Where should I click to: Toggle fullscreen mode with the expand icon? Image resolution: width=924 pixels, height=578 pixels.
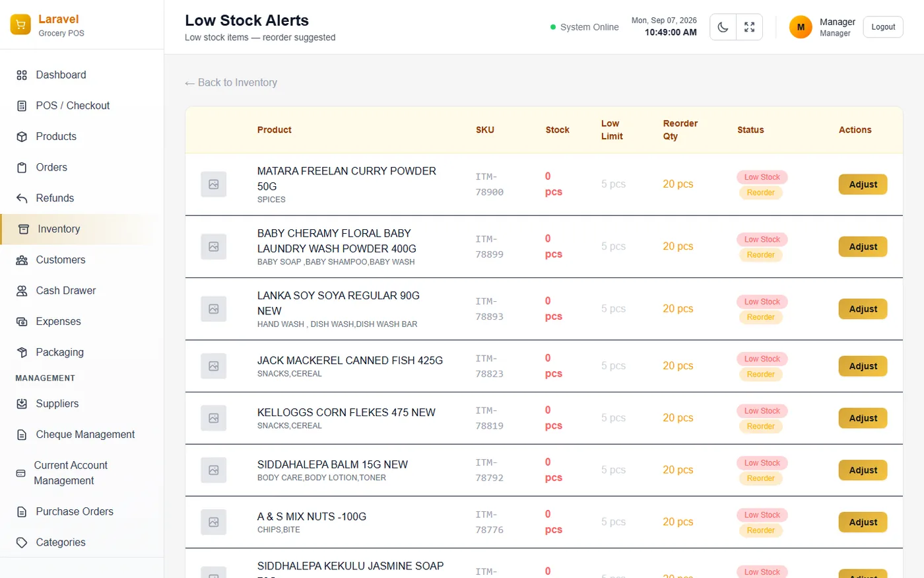pyautogui.click(x=750, y=27)
